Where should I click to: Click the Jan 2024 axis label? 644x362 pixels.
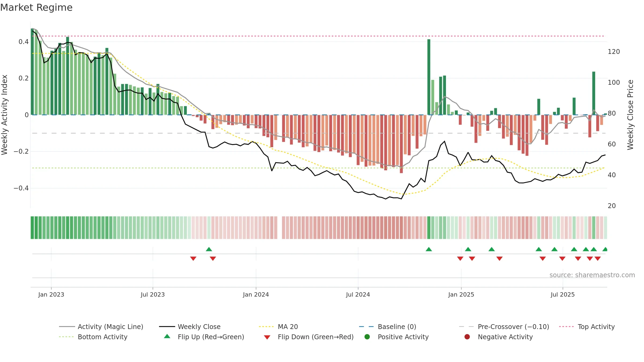tap(256, 294)
